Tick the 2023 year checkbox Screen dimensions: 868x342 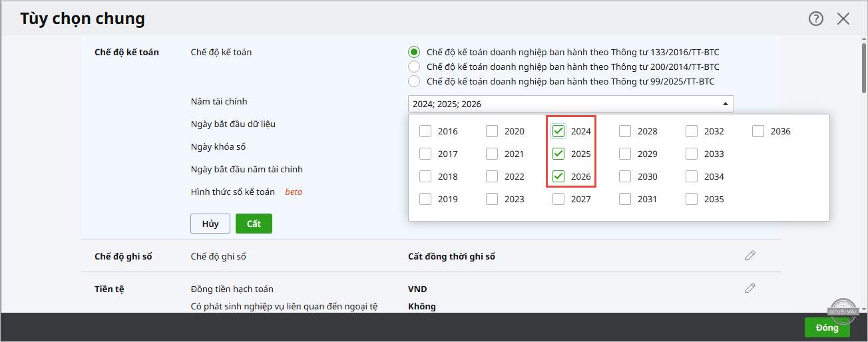pyautogui.click(x=492, y=199)
